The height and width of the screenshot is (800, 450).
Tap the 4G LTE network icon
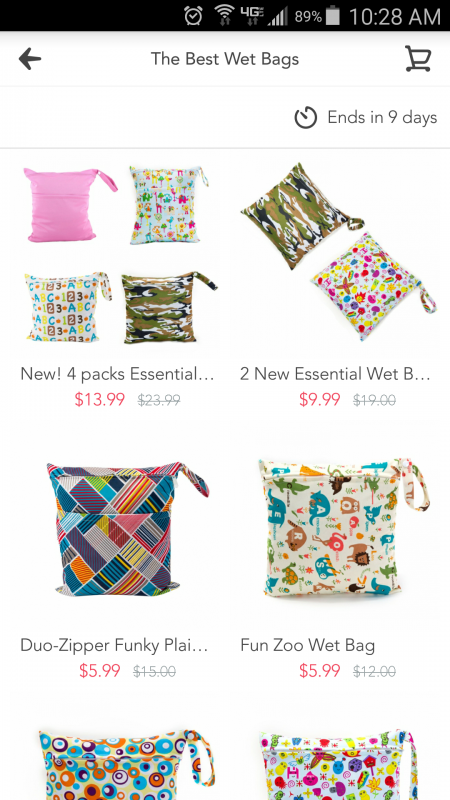pyautogui.click(x=252, y=15)
